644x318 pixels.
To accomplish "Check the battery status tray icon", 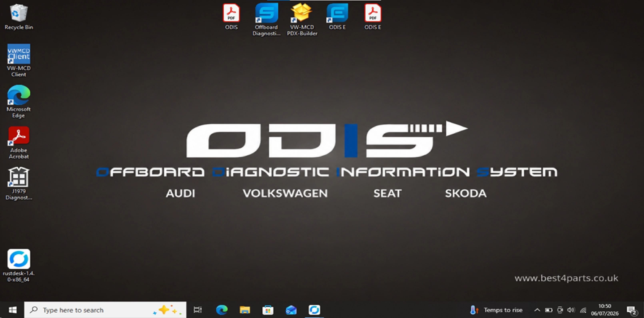I will (x=549, y=310).
